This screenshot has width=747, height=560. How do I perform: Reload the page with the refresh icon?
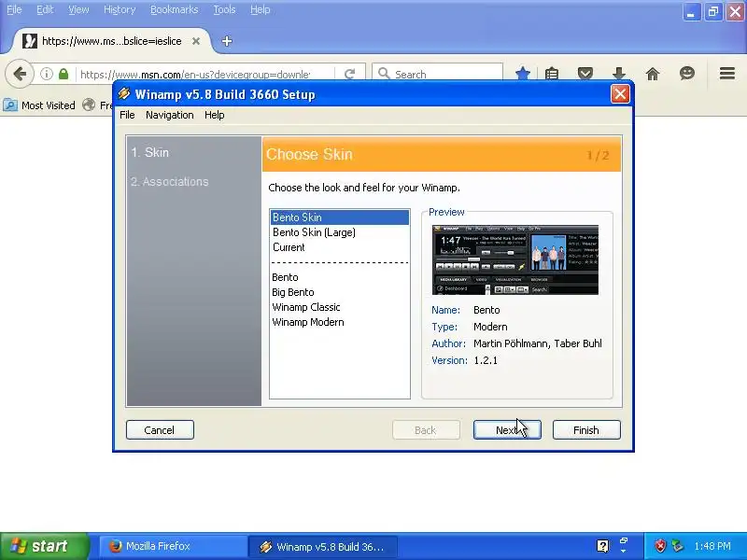click(x=349, y=74)
